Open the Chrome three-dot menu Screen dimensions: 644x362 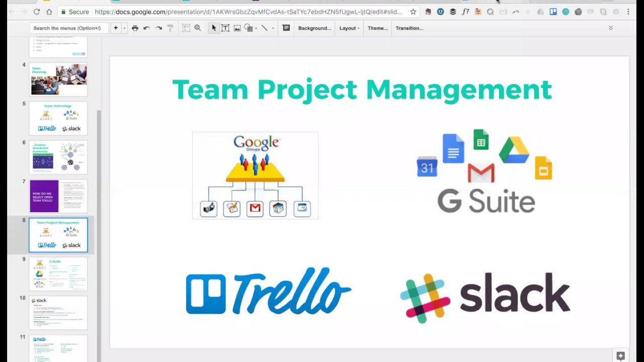pyautogui.click(x=628, y=12)
